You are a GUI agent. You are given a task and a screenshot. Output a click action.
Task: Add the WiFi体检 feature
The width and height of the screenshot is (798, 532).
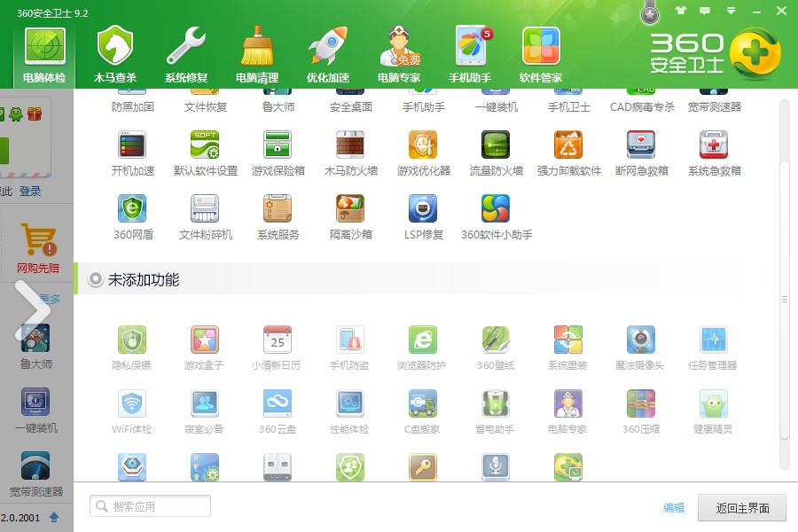[x=132, y=411]
